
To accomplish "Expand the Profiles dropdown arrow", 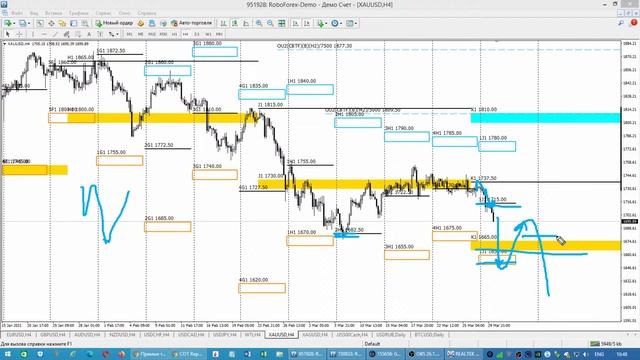I will (29, 23).
